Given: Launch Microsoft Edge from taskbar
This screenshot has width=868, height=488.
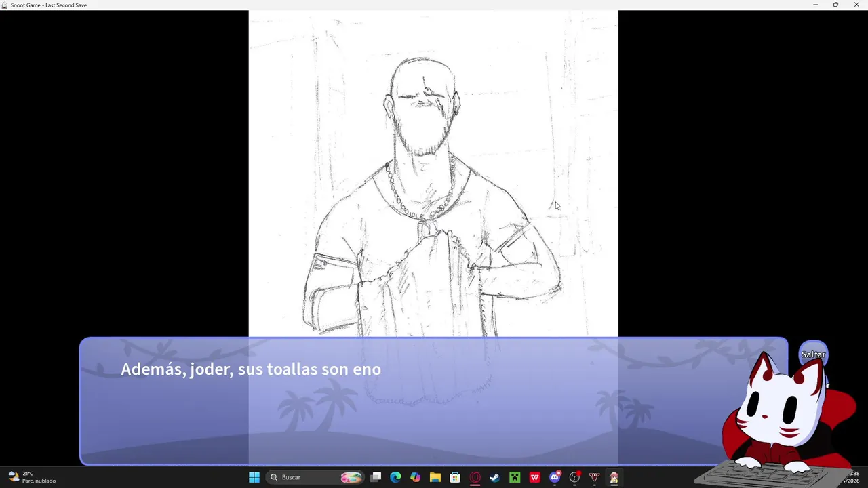Looking at the screenshot, I should coord(396,477).
